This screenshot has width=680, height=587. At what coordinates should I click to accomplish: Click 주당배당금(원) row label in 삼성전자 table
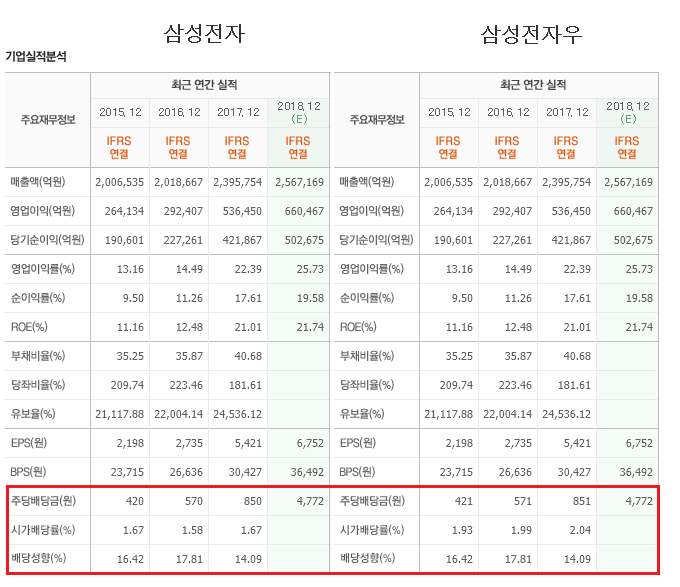[43, 501]
